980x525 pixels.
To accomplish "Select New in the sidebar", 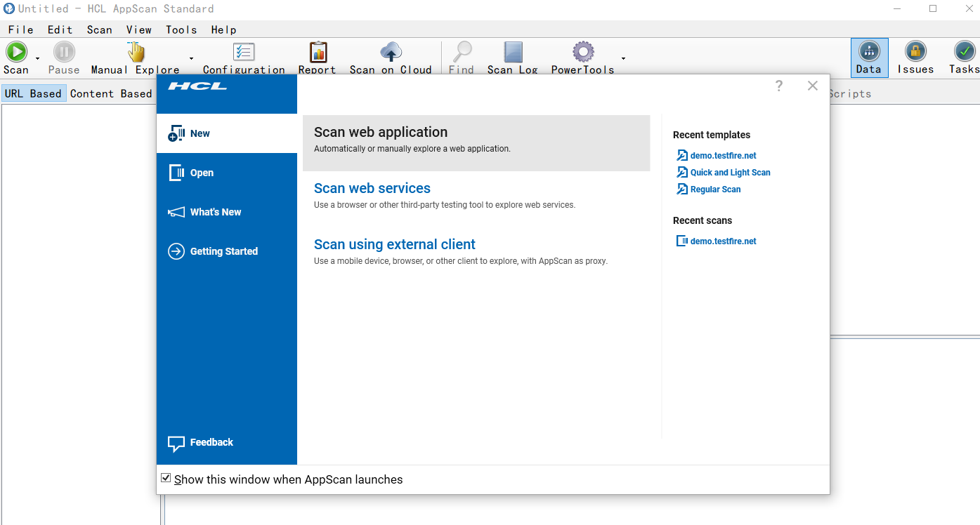I will click(227, 133).
